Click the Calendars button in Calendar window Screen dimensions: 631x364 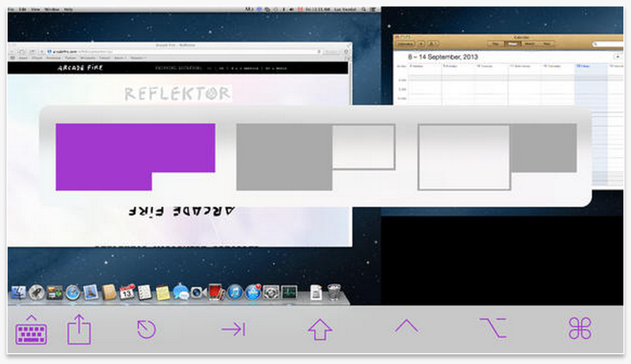click(x=405, y=44)
